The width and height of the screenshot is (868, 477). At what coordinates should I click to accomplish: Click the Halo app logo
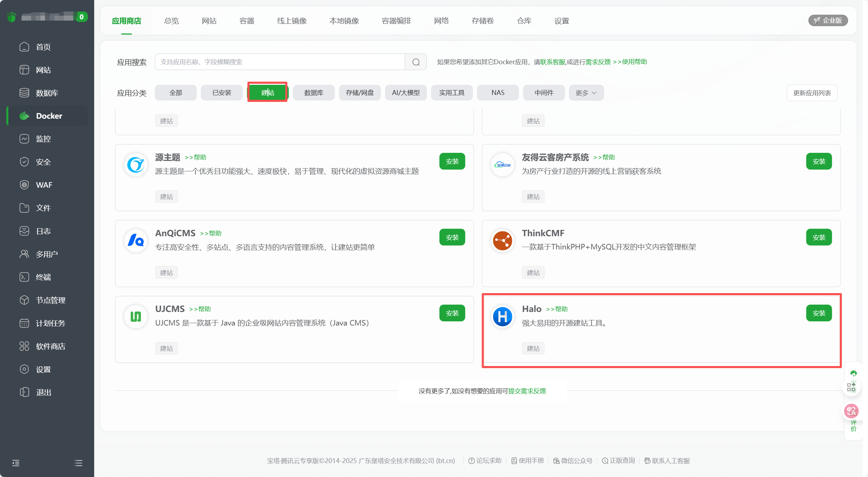coord(503,316)
